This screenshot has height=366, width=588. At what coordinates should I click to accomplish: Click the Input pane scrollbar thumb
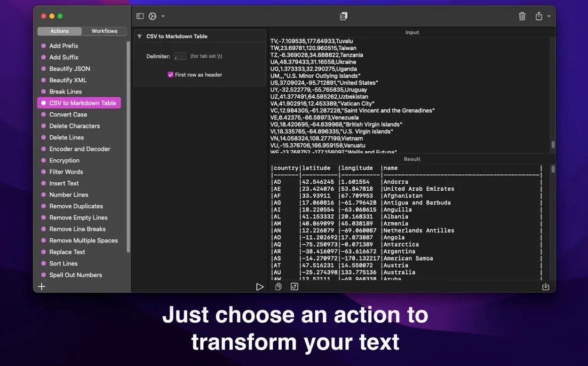553,145
